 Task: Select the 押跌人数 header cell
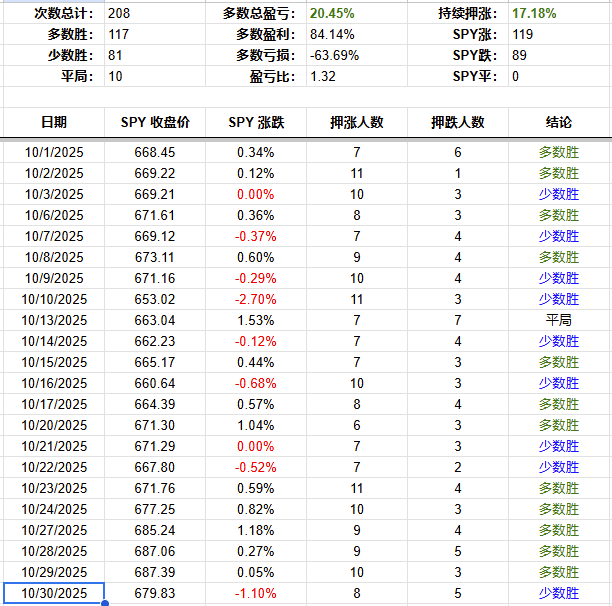tap(458, 122)
